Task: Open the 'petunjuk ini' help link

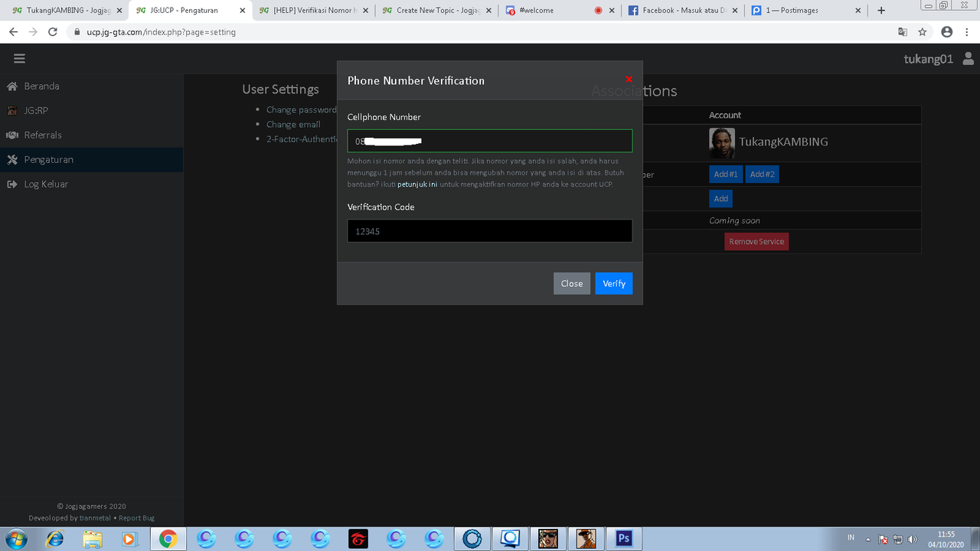Action: (x=417, y=184)
